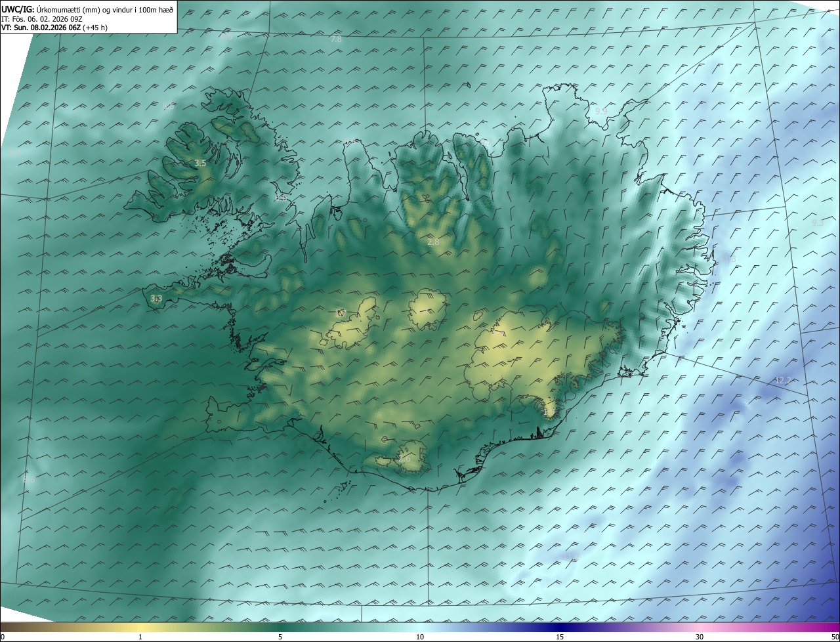Viewport: 840px width, 642px height.
Task: Click the 7.8 value label on the map
Action: tap(336, 40)
